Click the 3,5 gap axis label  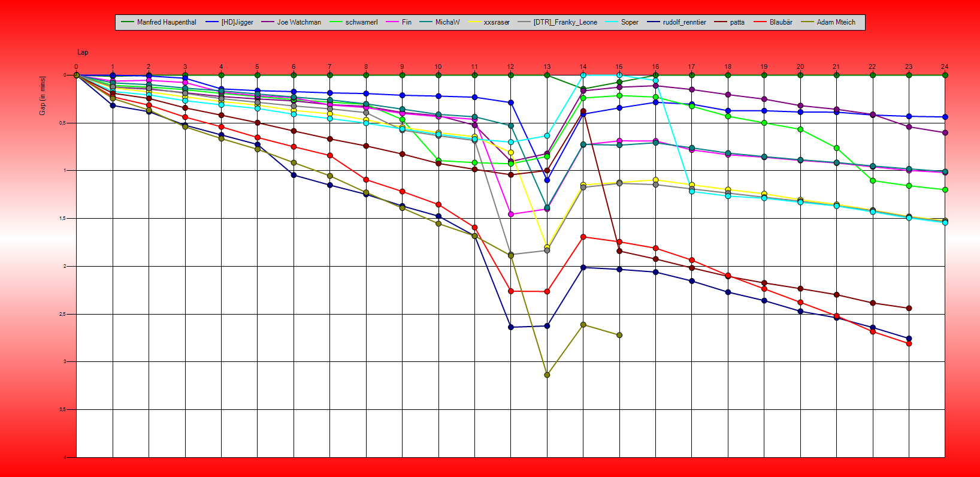63,409
